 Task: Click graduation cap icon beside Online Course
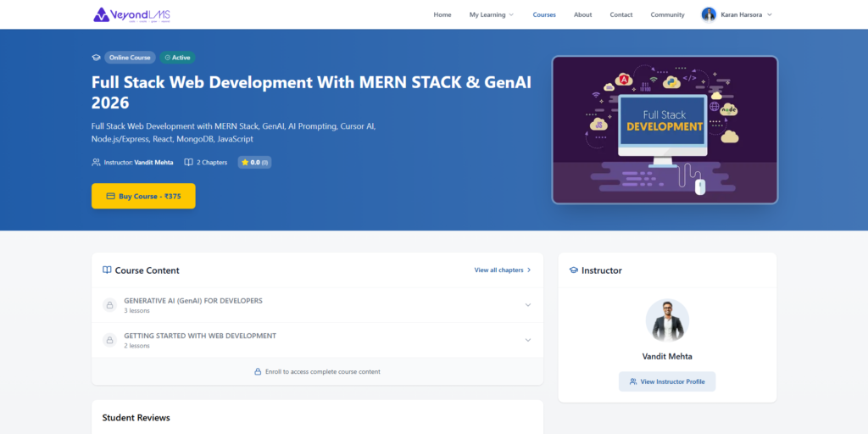tap(96, 58)
